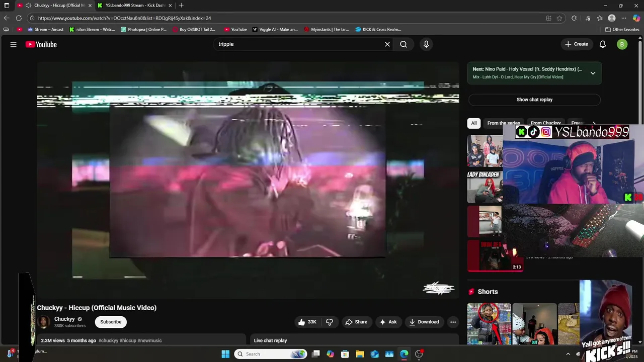Go to YouTube home via logo
This screenshot has height=362, width=644.
[41, 44]
